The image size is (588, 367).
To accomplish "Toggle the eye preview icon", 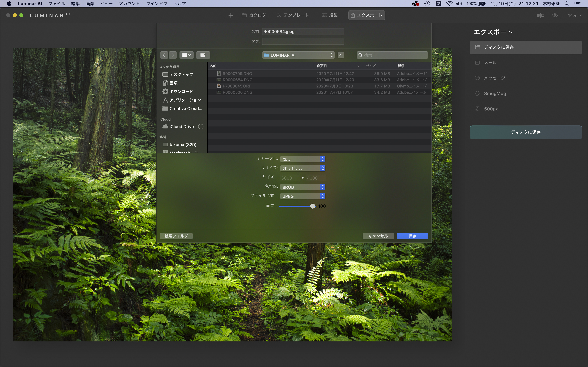I will point(555,15).
